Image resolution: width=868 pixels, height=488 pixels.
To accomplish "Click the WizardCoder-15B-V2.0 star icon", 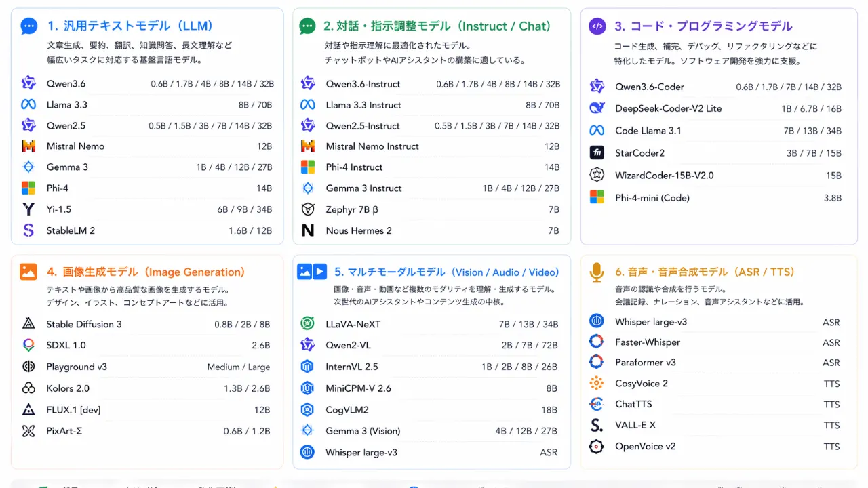I will (x=597, y=175).
